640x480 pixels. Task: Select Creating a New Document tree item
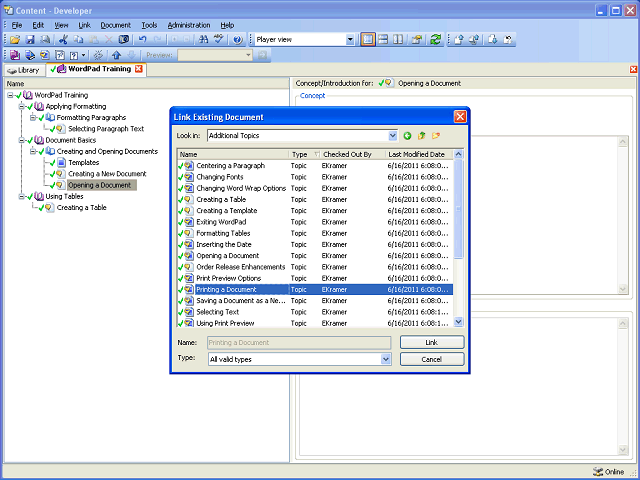tap(107, 174)
